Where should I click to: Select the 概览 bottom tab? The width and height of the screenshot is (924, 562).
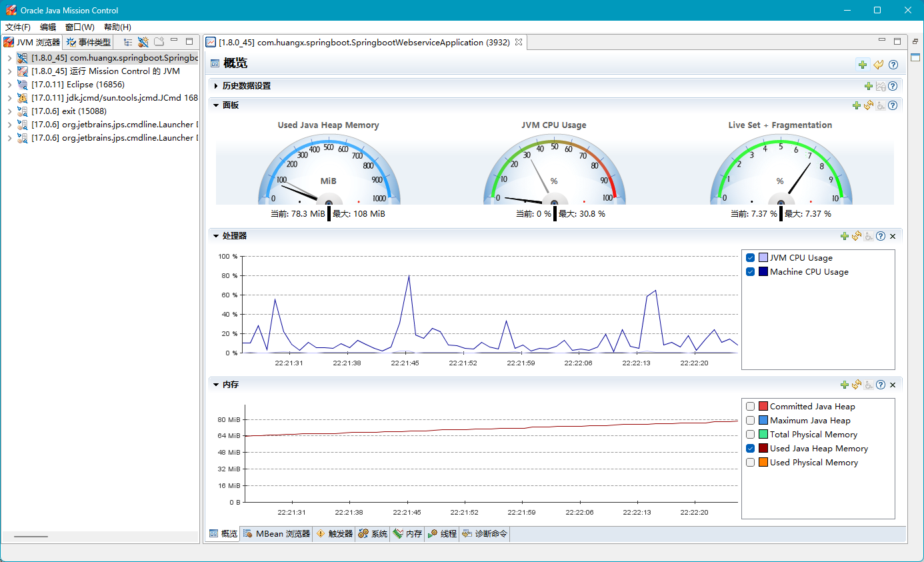223,534
